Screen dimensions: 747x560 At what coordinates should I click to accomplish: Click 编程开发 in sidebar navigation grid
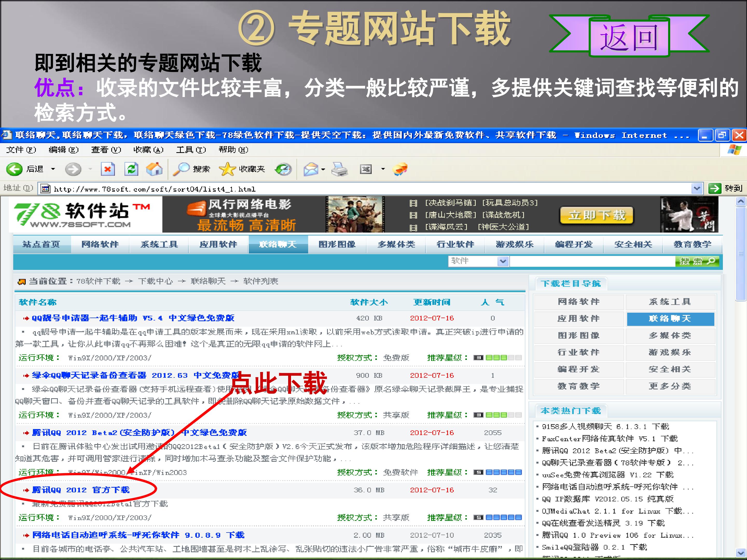[578, 369]
